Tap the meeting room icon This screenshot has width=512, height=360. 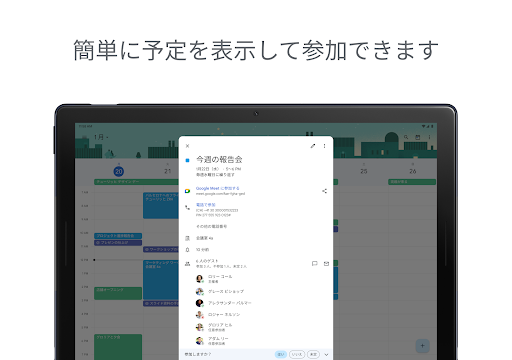pyautogui.click(x=187, y=238)
